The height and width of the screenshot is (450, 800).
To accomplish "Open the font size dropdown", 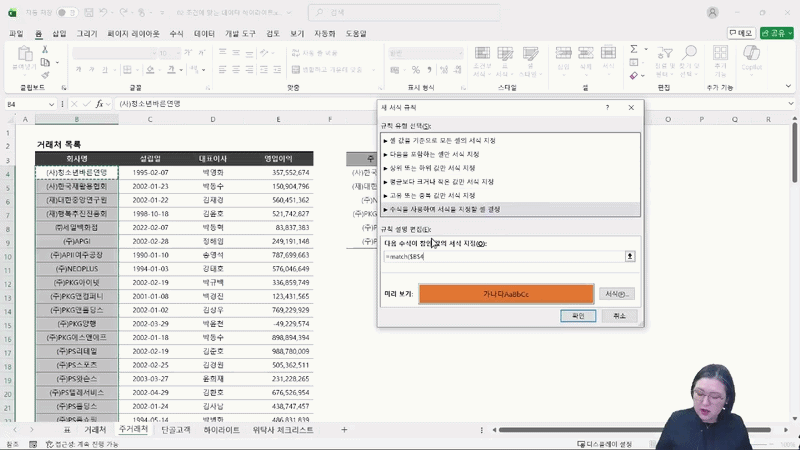I will (178, 53).
